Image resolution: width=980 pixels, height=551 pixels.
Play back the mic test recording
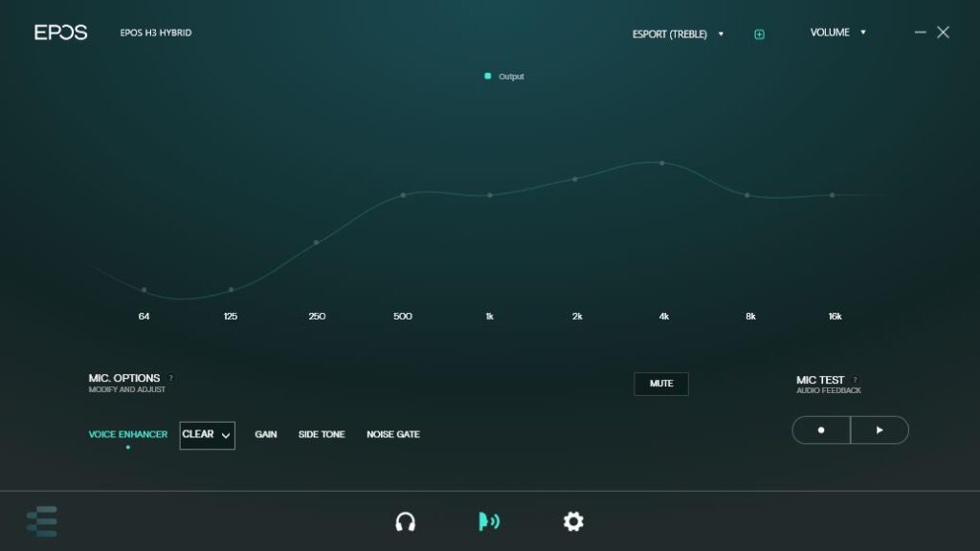pos(880,430)
